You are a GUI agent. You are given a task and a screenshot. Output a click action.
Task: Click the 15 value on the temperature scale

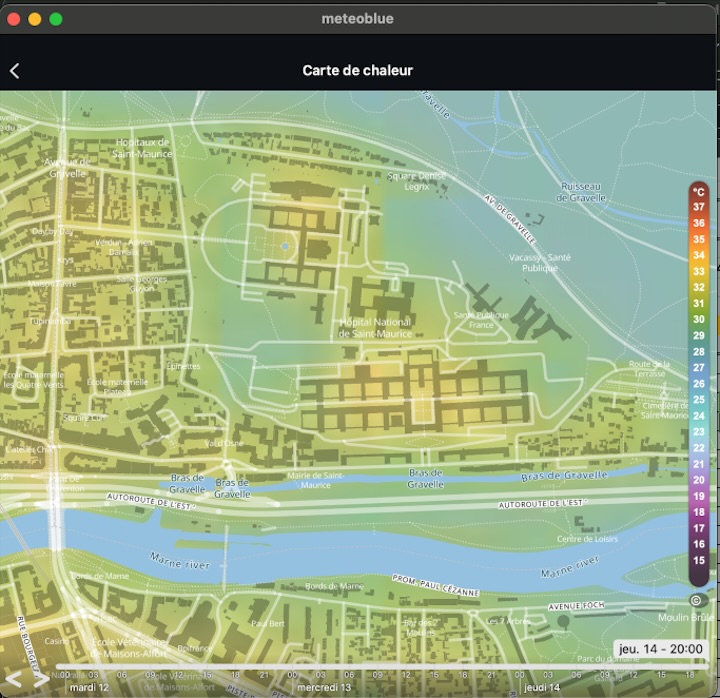click(699, 560)
